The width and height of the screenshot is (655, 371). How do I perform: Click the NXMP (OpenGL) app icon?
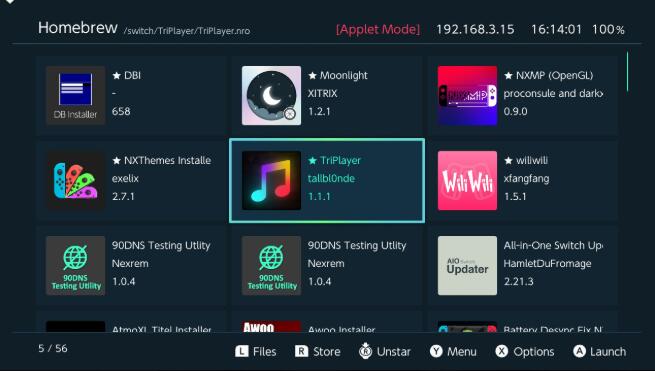pyautogui.click(x=467, y=95)
